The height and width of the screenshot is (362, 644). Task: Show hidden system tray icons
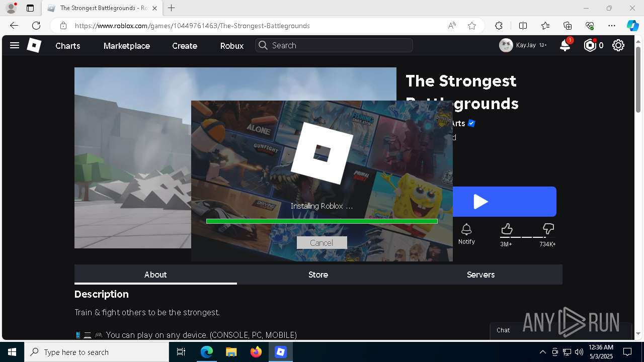pos(542,352)
